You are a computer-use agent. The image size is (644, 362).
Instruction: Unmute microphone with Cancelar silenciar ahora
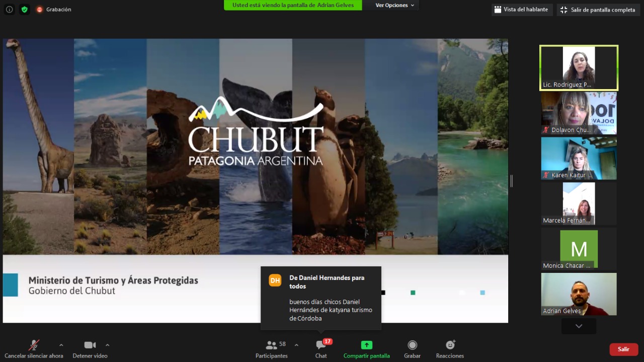pyautogui.click(x=34, y=348)
